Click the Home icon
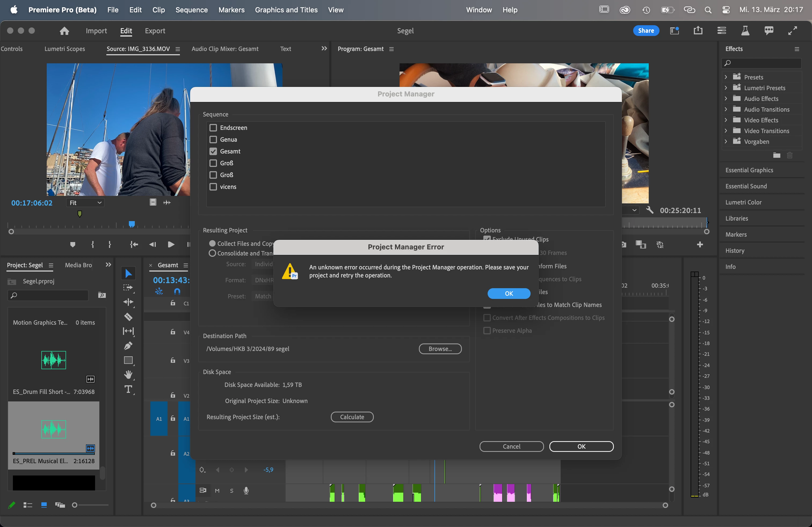The image size is (812, 527). click(64, 31)
